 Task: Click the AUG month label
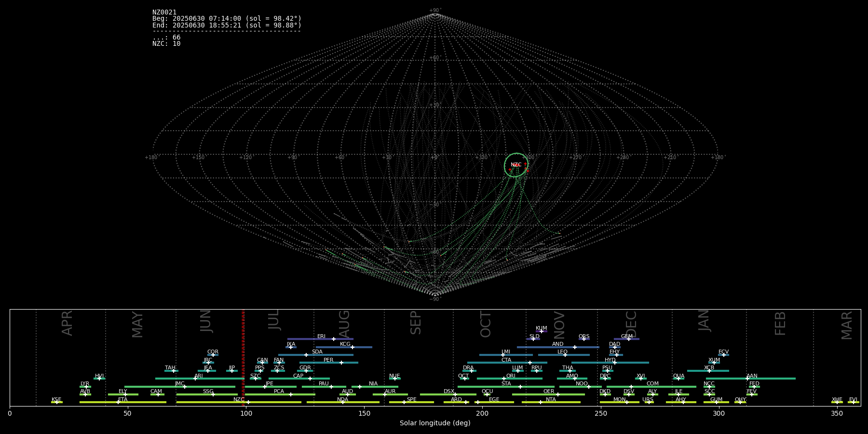(344, 324)
